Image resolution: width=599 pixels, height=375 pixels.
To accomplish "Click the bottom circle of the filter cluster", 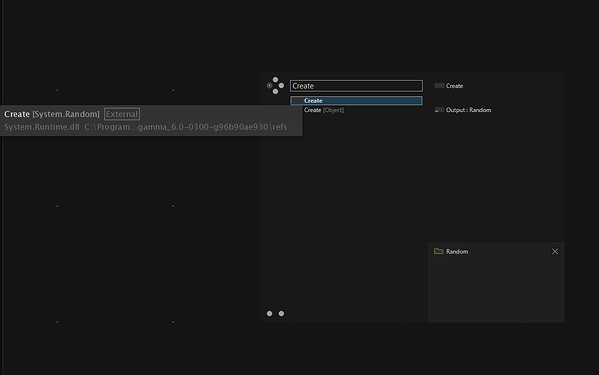I will point(275,92).
